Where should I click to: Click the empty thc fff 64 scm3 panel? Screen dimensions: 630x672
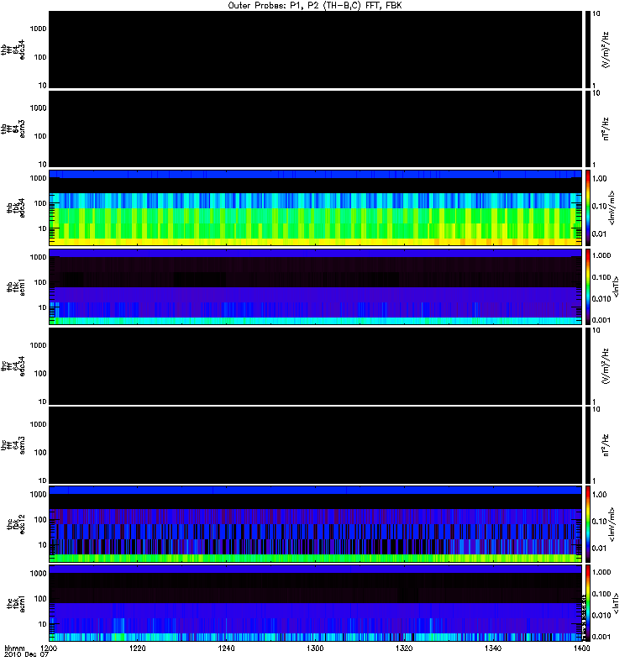(315, 445)
